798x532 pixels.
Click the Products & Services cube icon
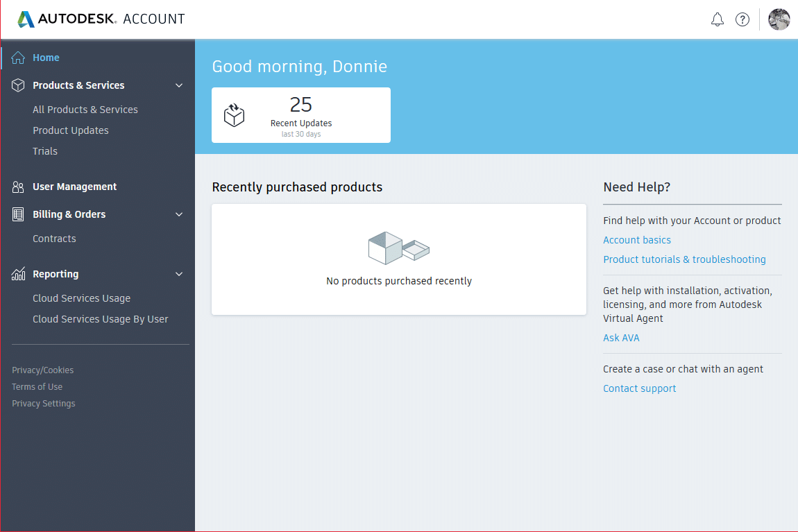(18, 85)
